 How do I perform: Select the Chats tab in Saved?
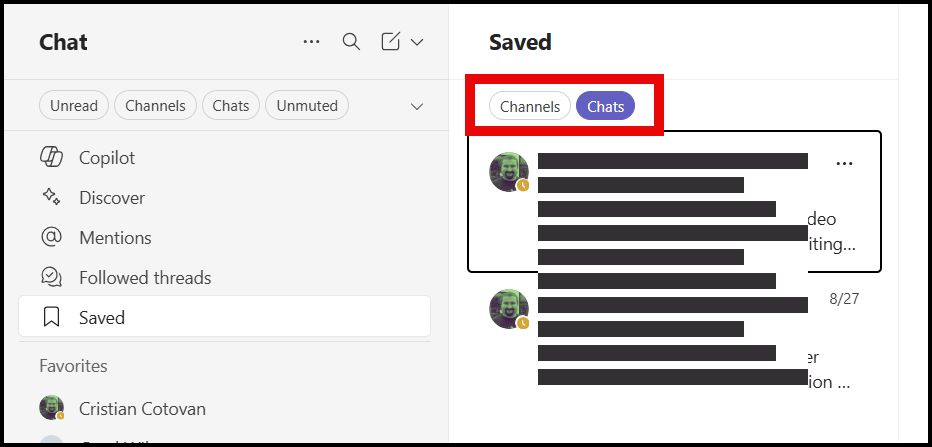coord(605,106)
